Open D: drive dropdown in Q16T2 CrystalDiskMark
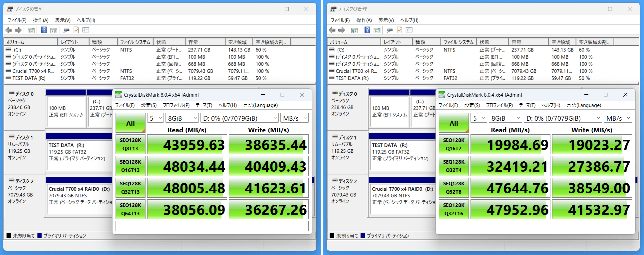644x255 pixels. click(563, 118)
